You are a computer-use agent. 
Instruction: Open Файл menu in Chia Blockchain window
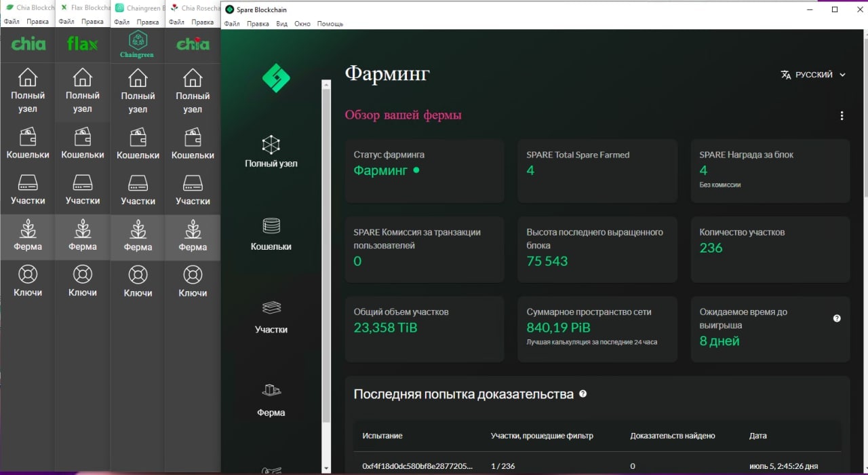click(11, 22)
